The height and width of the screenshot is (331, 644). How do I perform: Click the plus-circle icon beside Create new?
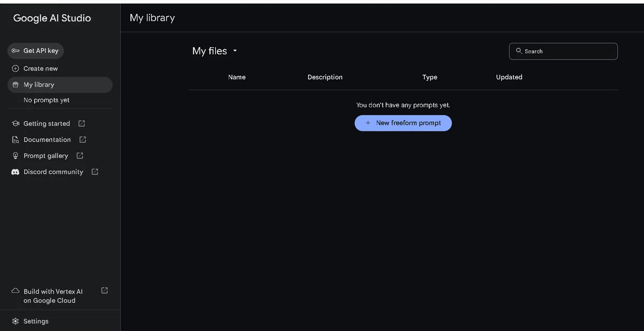pos(16,69)
